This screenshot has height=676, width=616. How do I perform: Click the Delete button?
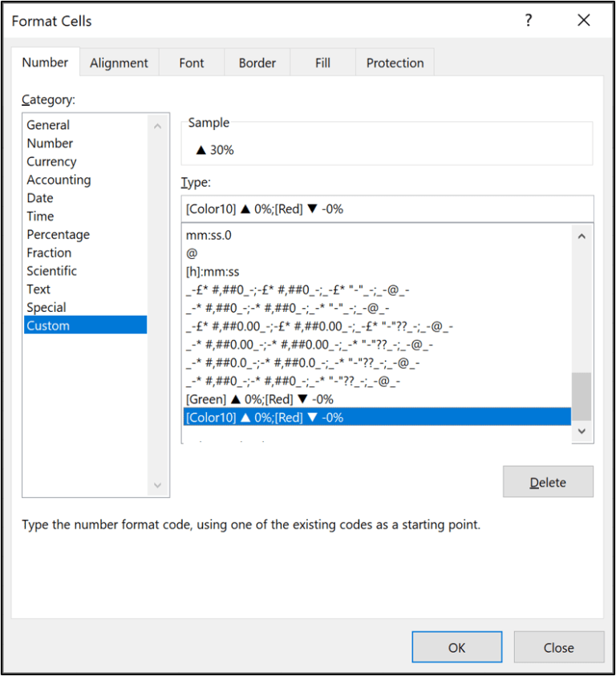pyautogui.click(x=548, y=481)
